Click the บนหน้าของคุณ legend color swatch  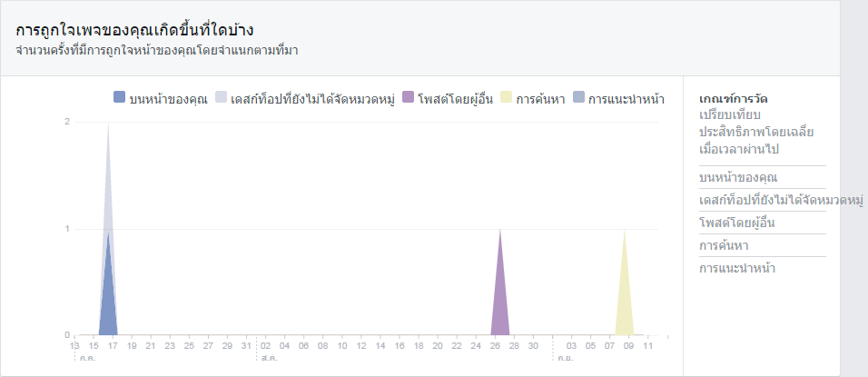point(120,97)
